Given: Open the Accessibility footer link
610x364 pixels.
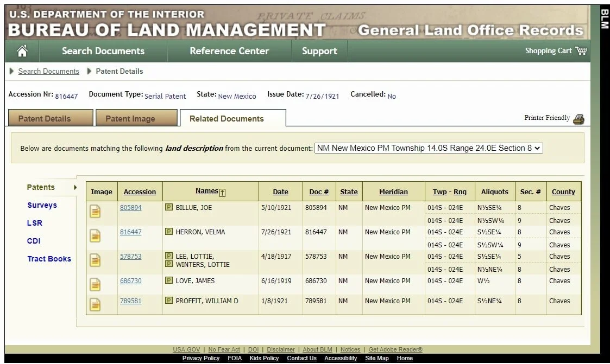Looking at the screenshot, I should (341, 358).
